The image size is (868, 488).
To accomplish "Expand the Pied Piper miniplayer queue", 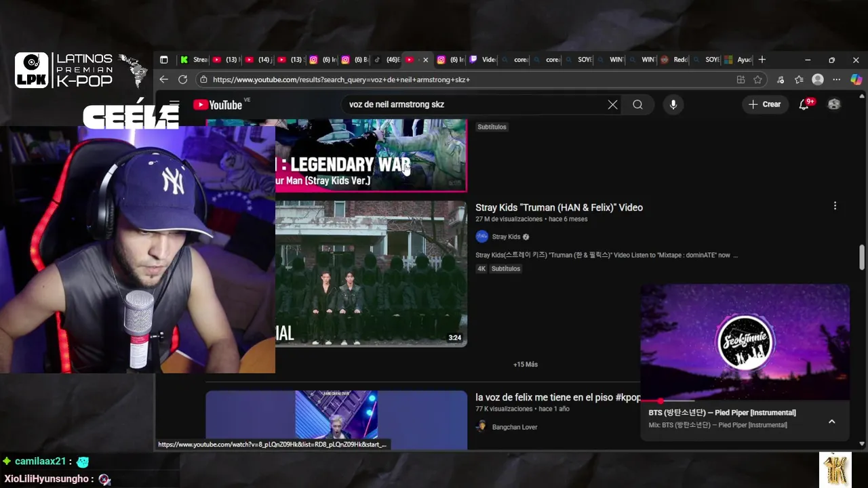I will [x=831, y=421].
